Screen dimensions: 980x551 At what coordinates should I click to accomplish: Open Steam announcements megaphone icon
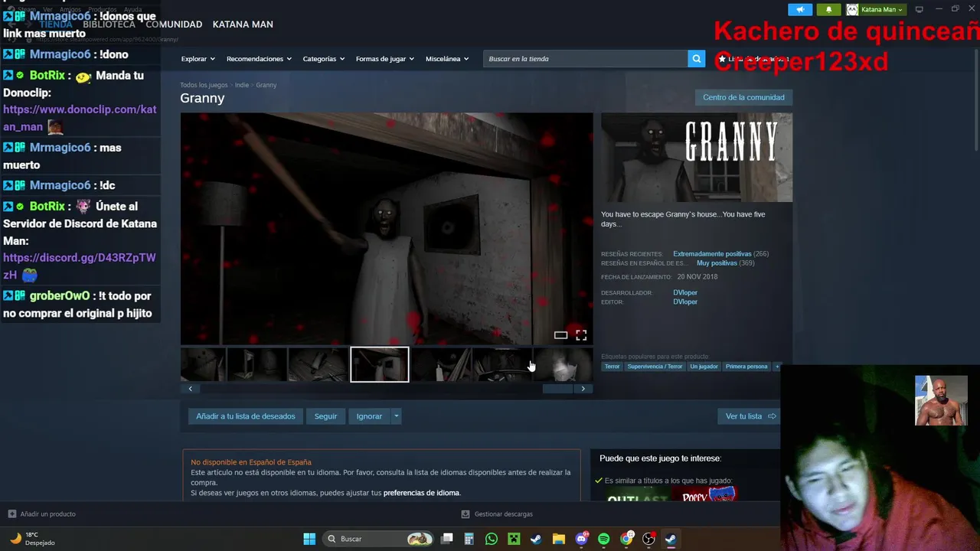(799, 9)
